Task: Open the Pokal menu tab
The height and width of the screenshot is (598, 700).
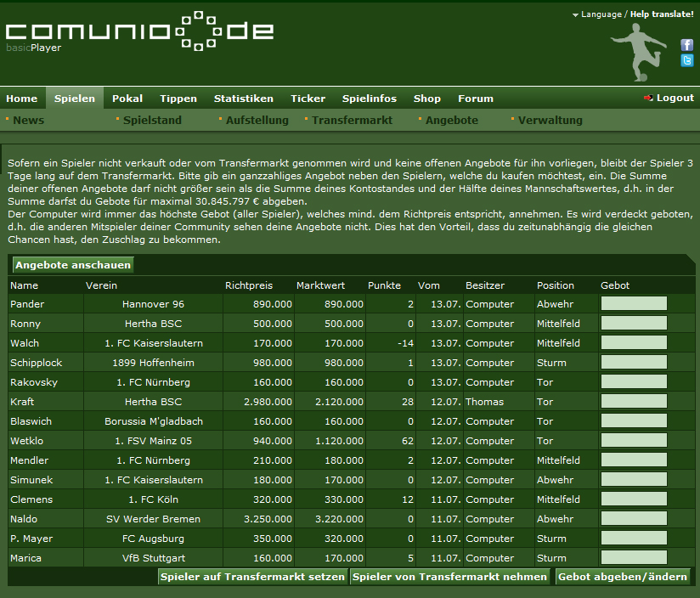Action: click(127, 99)
